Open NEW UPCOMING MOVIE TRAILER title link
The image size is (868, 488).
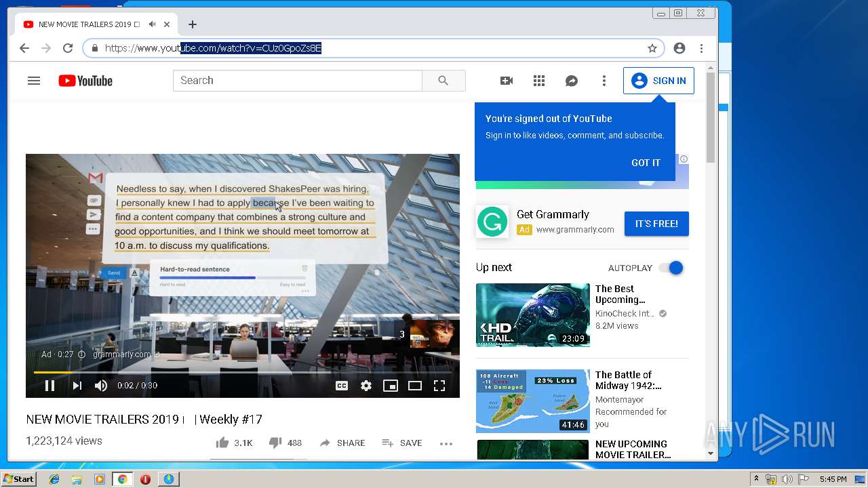tap(633, 449)
